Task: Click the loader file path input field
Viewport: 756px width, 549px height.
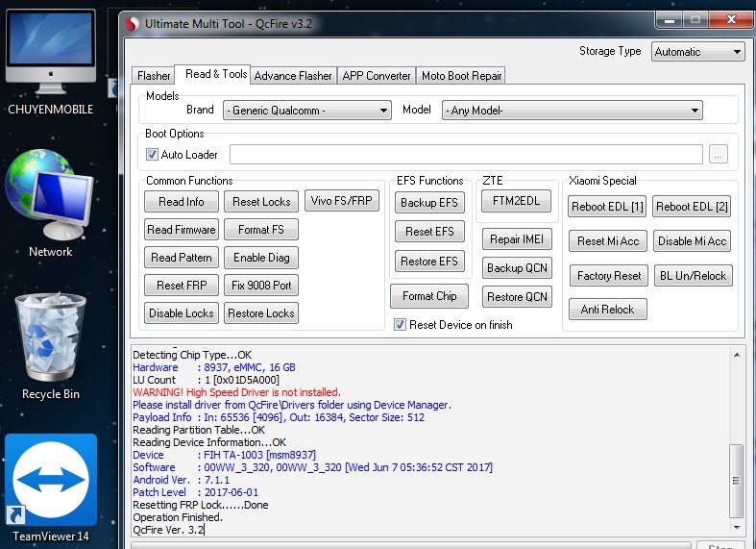Action: (466, 155)
